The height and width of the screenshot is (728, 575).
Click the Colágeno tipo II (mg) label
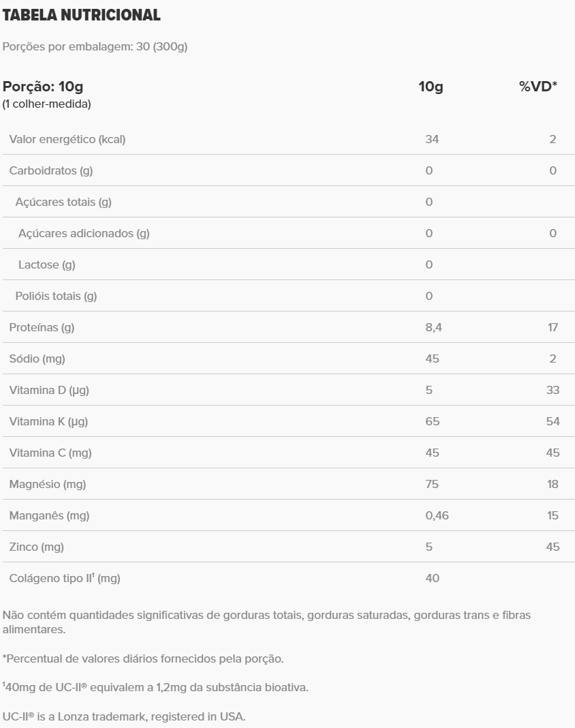tap(65, 578)
